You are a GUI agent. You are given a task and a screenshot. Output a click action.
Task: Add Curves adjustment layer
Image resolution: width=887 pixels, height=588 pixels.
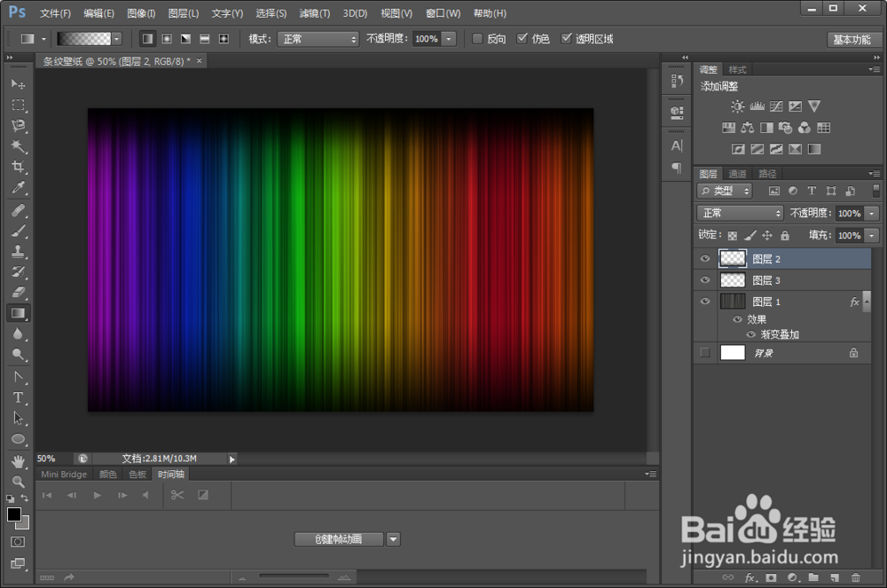click(x=776, y=106)
